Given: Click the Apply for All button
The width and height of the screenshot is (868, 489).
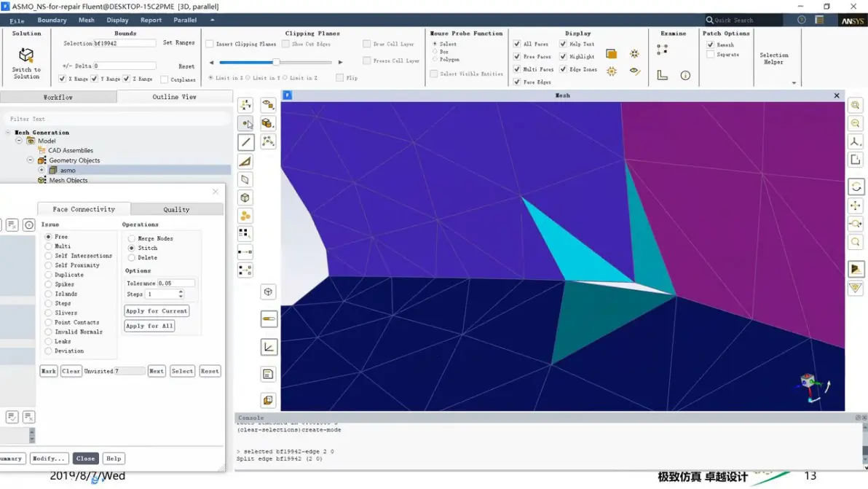Looking at the screenshot, I should click(x=149, y=326).
